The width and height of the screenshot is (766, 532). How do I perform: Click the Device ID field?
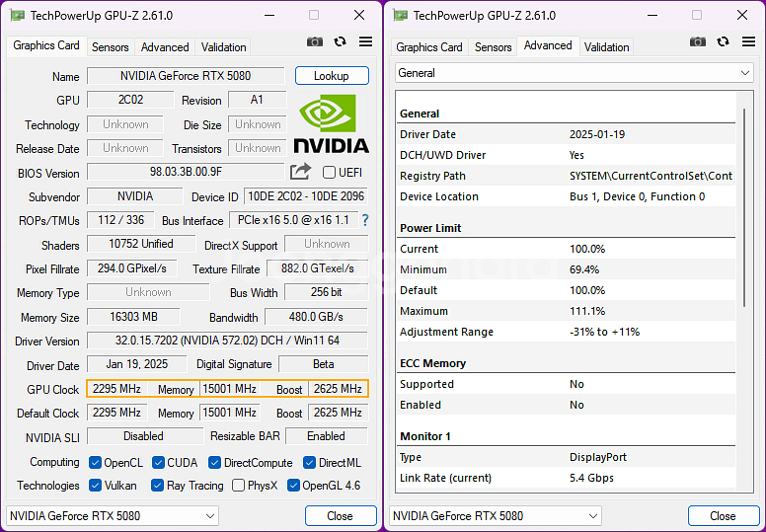point(306,196)
